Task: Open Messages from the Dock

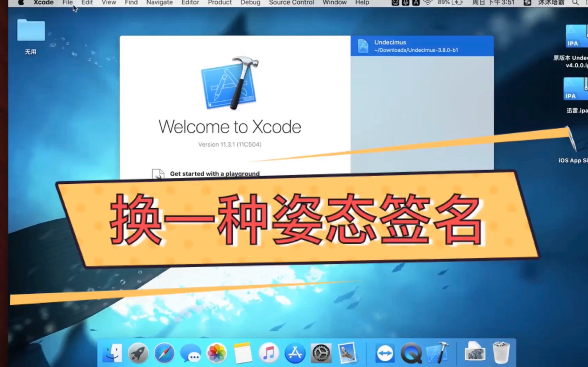Action: (191, 353)
